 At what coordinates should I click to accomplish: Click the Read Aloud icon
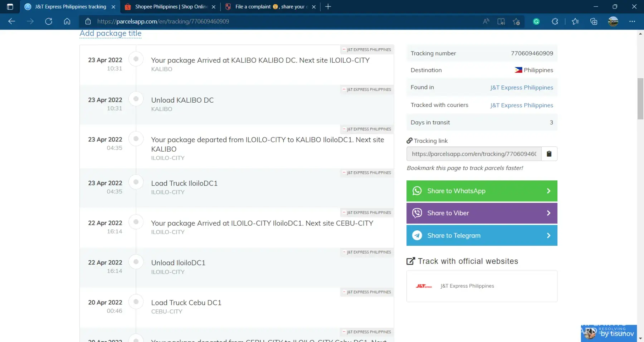coord(486,21)
